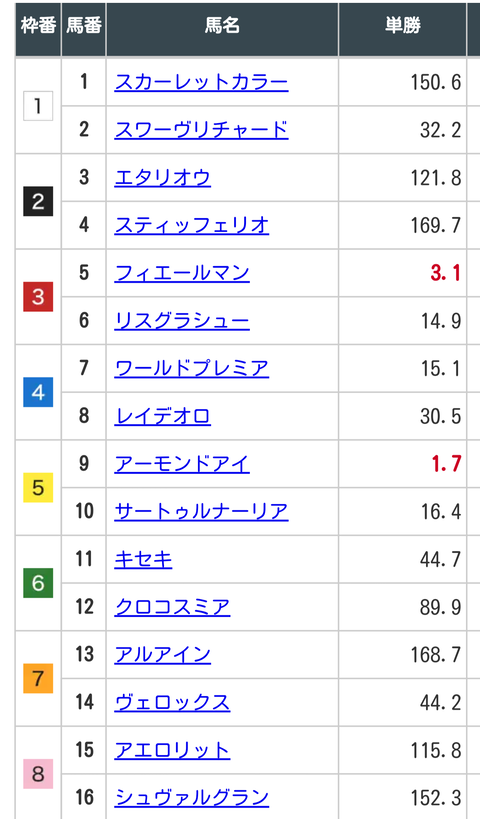Open シュヴァルグラン horse page
The width and height of the screenshot is (480, 819).
[x=192, y=798]
